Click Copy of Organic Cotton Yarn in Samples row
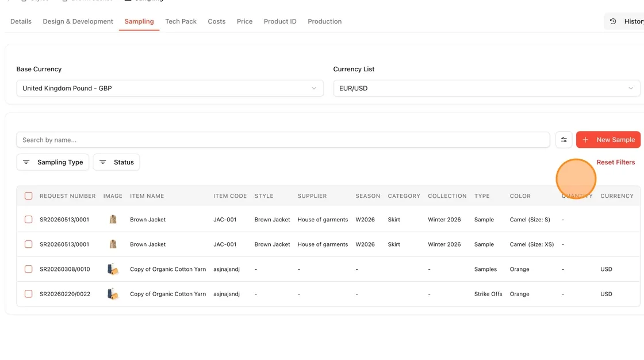Image resolution: width=644 pixels, height=360 pixels. [x=168, y=269]
